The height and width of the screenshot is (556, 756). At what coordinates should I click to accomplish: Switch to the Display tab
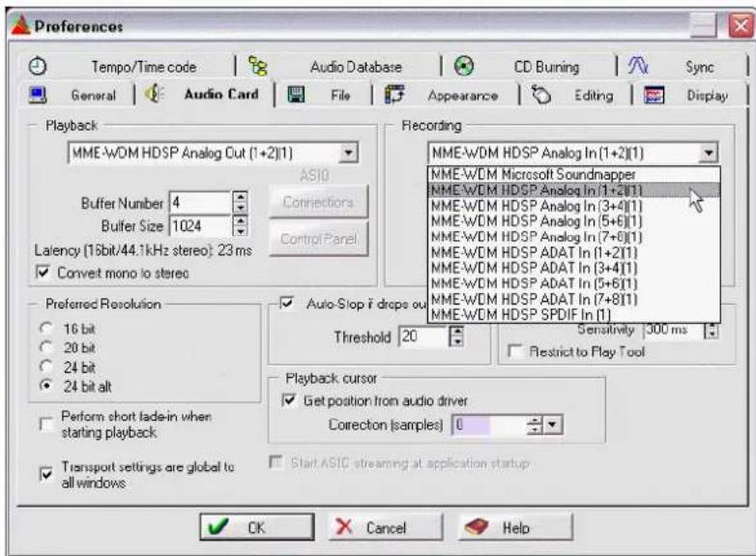point(690,95)
